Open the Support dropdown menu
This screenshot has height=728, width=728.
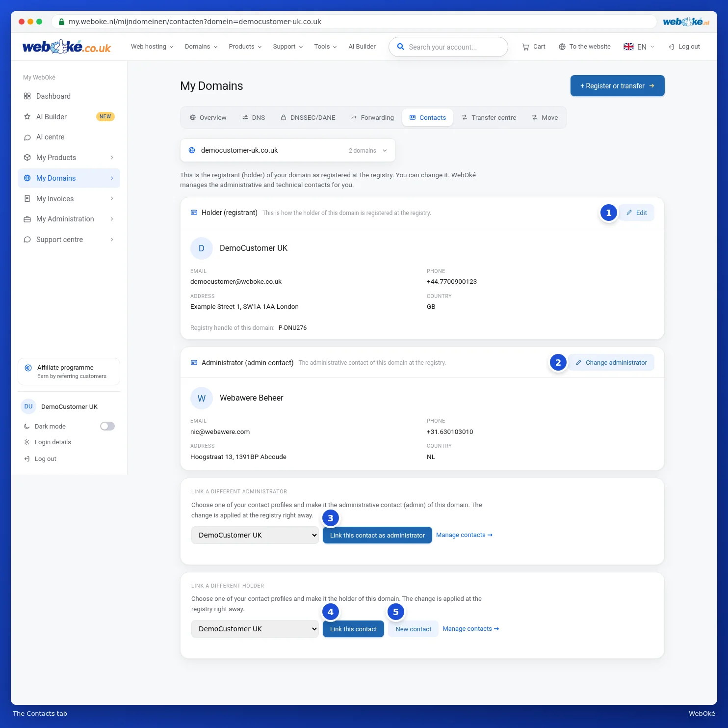(288, 47)
